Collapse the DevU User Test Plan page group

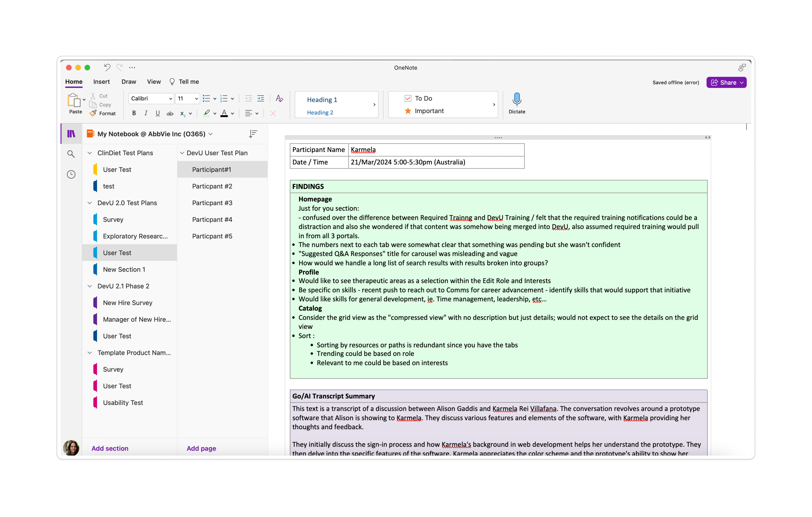click(x=182, y=153)
